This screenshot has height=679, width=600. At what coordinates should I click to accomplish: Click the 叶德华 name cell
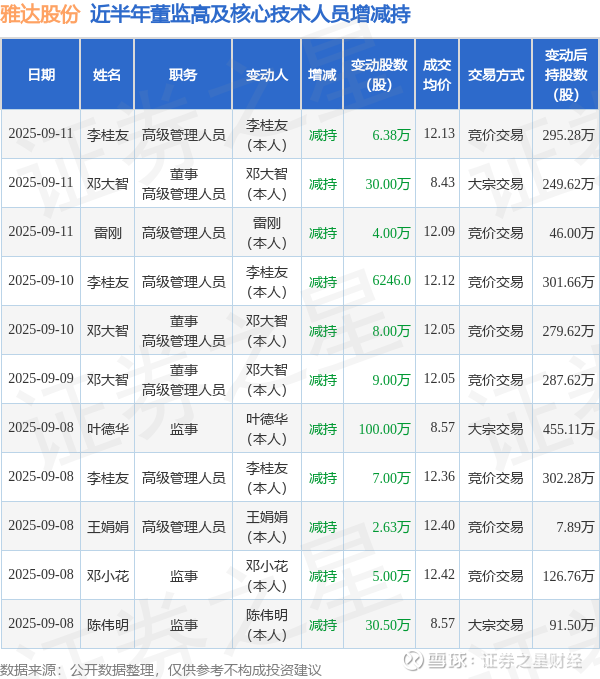point(107,428)
